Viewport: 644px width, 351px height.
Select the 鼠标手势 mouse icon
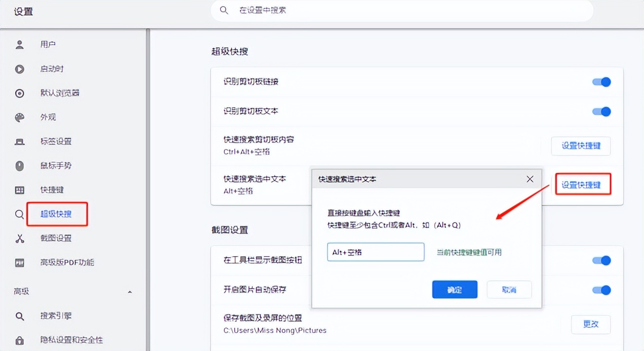click(19, 166)
